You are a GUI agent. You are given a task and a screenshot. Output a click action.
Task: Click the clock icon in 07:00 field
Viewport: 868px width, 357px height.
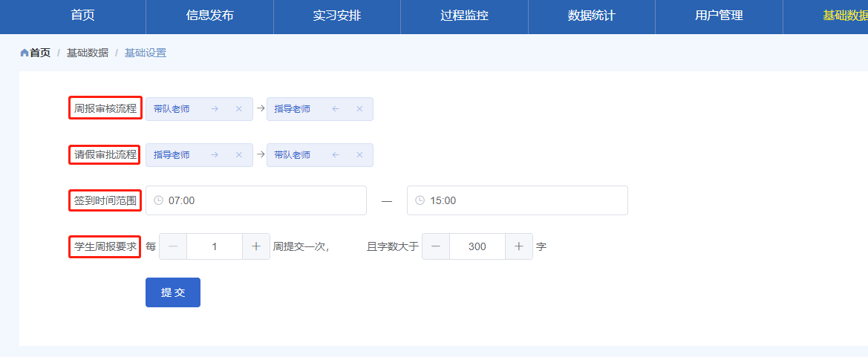158,200
